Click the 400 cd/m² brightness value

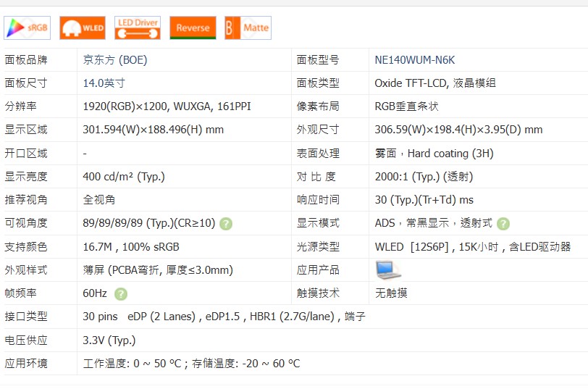(124, 177)
